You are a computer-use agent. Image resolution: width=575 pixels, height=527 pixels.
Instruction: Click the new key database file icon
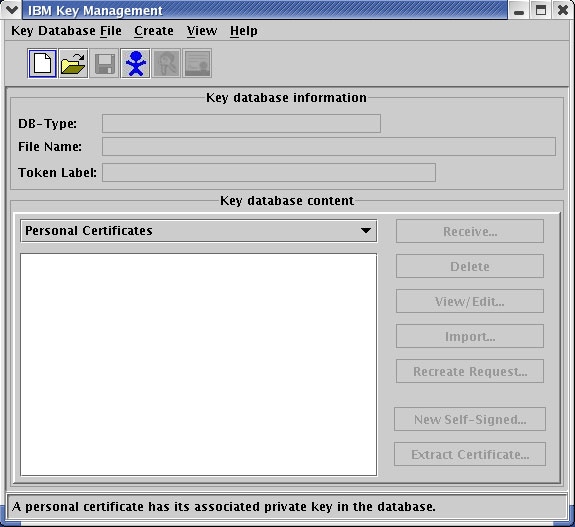click(x=42, y=63)
